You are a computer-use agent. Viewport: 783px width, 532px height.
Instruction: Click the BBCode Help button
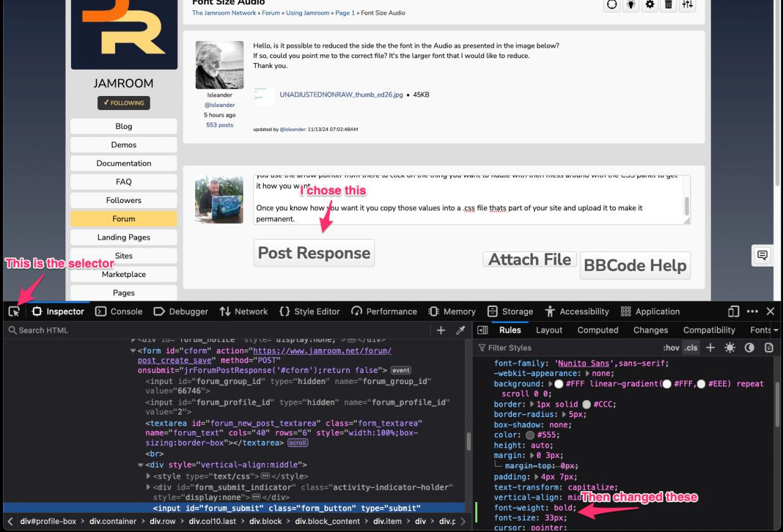point(635,265)
